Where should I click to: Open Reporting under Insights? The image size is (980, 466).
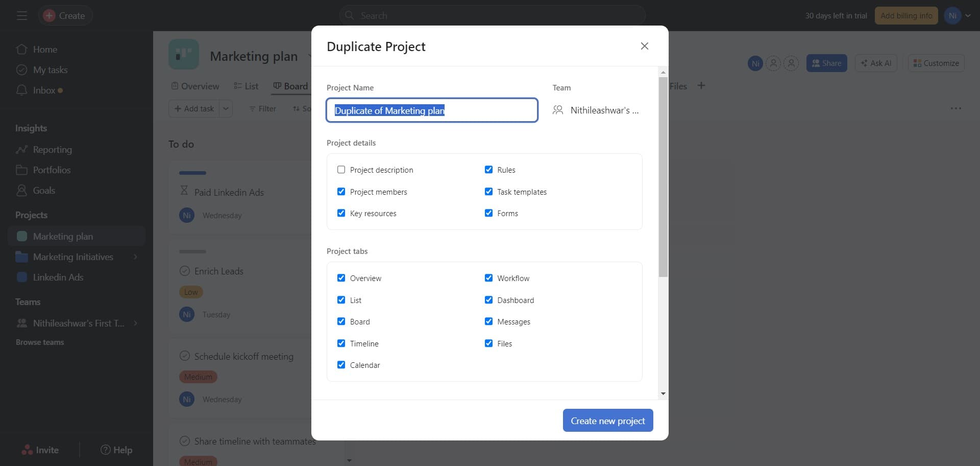[53, 150]
